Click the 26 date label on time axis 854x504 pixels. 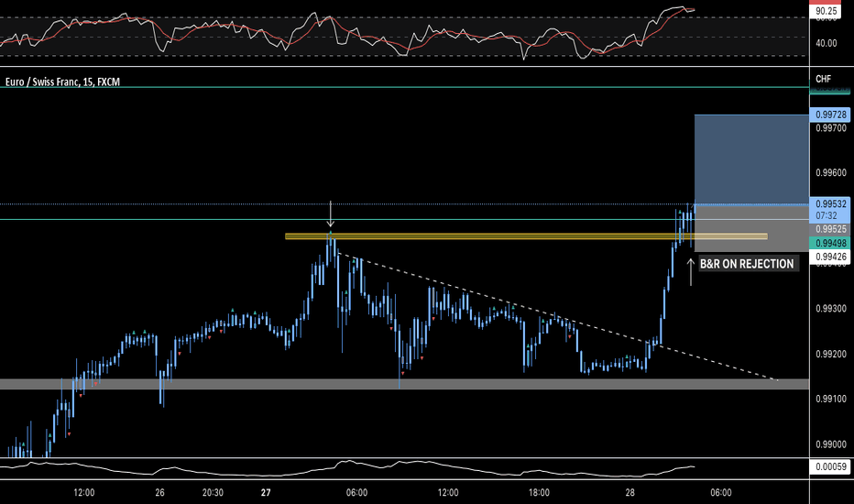point(159,493)
